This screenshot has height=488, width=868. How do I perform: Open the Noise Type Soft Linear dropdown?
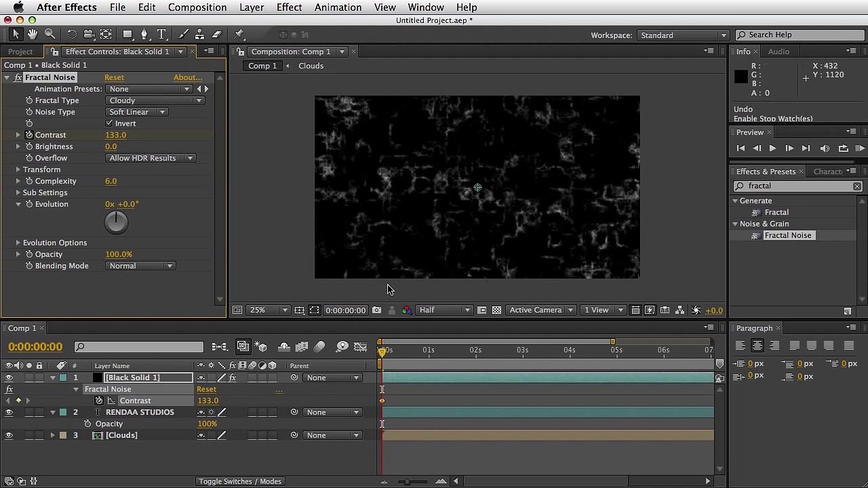click(x=137, y=112)
